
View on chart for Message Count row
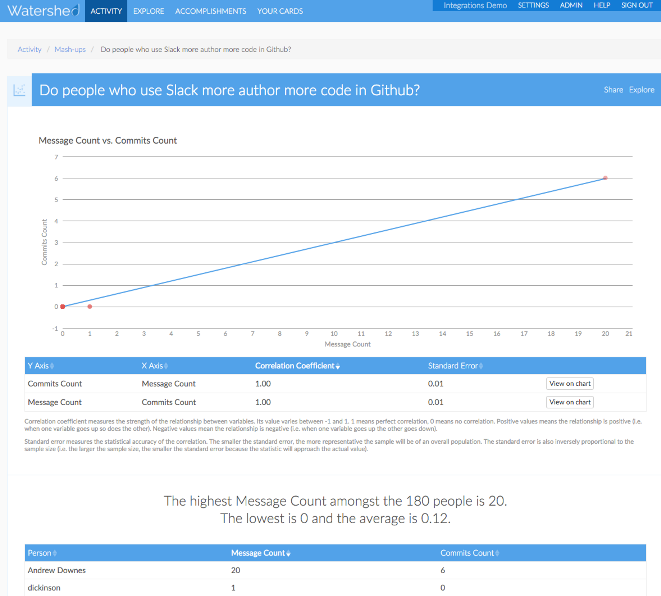pos(570,402)
